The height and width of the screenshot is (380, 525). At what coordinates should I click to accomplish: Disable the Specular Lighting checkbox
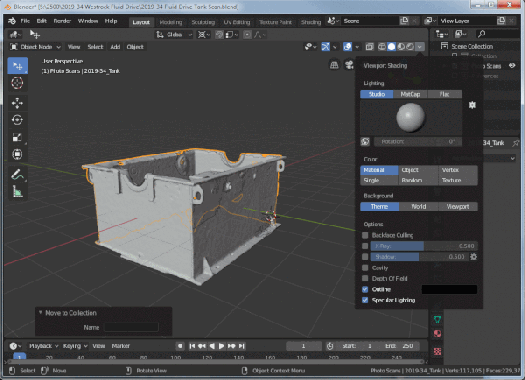(365, 300)
